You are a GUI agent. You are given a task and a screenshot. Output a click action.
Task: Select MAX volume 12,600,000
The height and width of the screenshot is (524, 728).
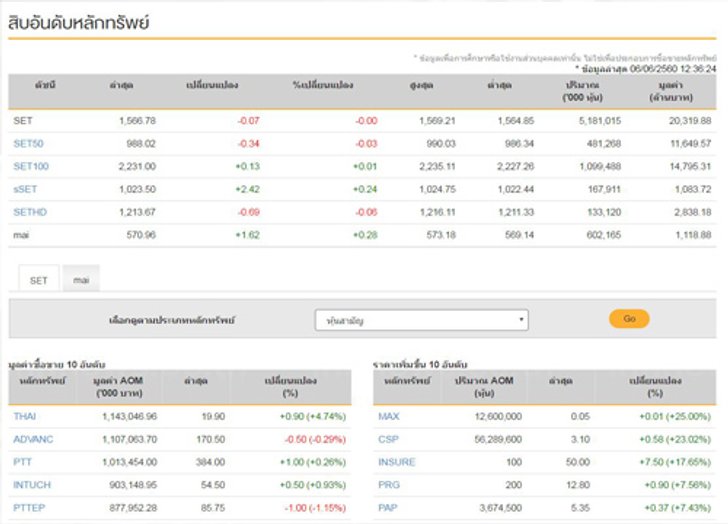click(x=498, y=416)
